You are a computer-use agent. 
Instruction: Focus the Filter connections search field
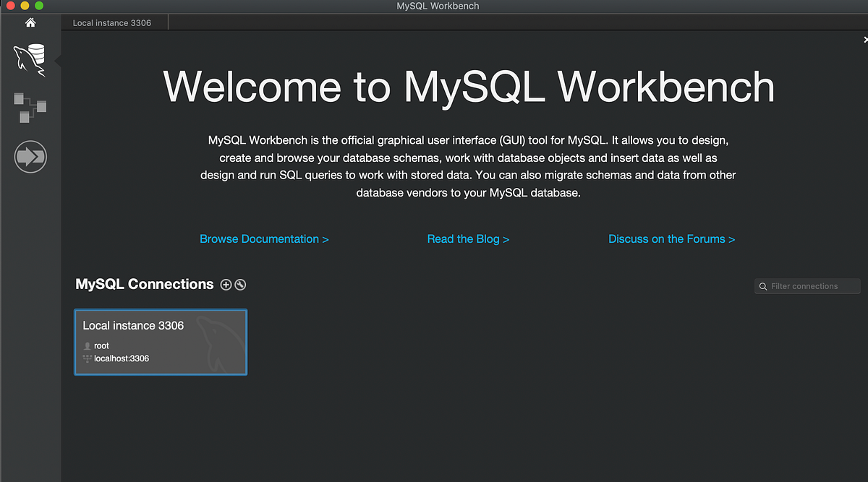pos(807,286)
